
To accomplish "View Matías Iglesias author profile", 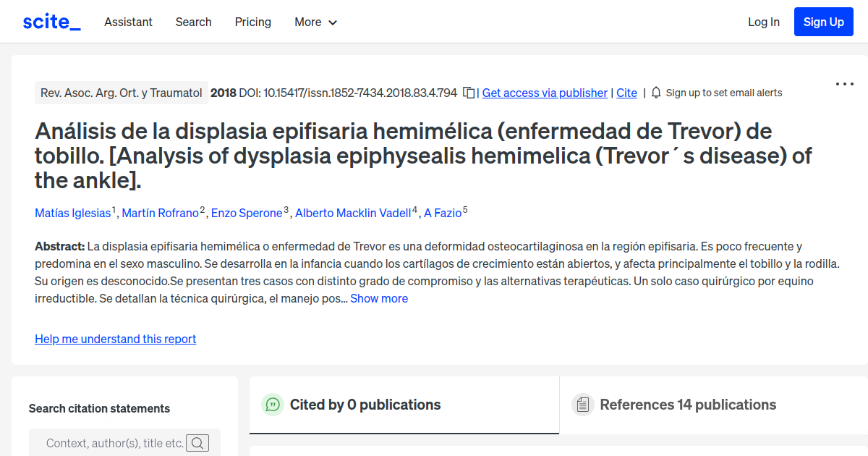I will pos(72,213).
